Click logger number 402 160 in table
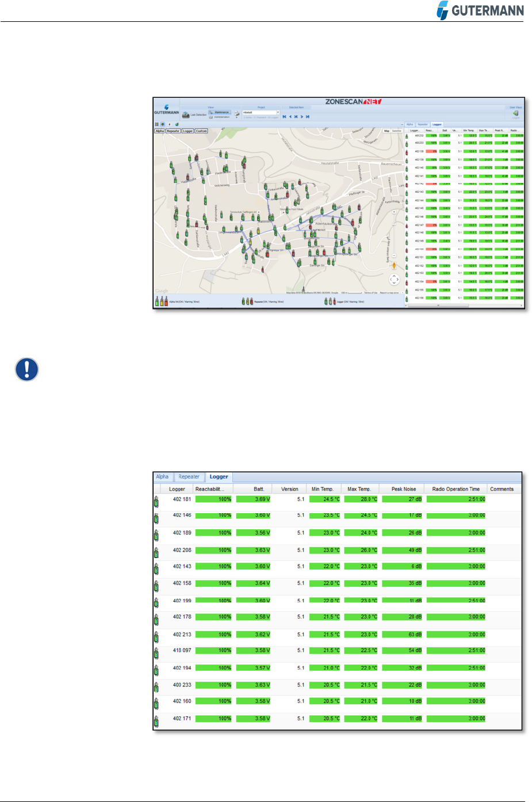Image resolution: width=532 pixels, height=802 pixels. point(182,701)
